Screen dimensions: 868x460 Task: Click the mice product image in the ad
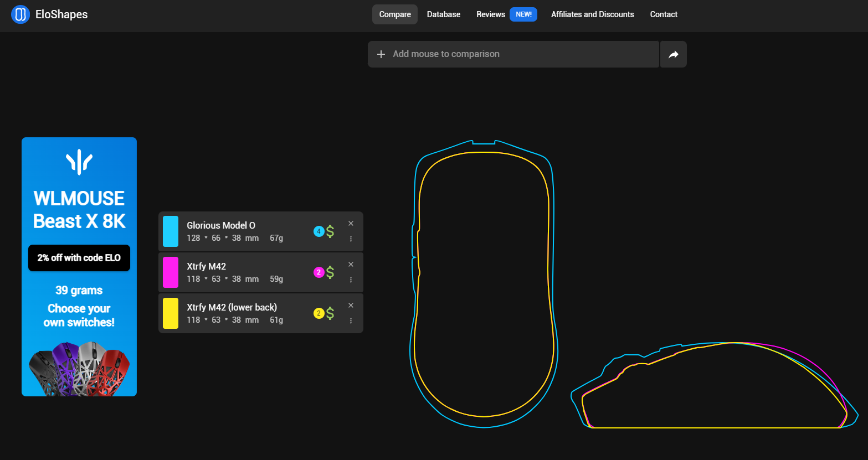pos(79,369)
